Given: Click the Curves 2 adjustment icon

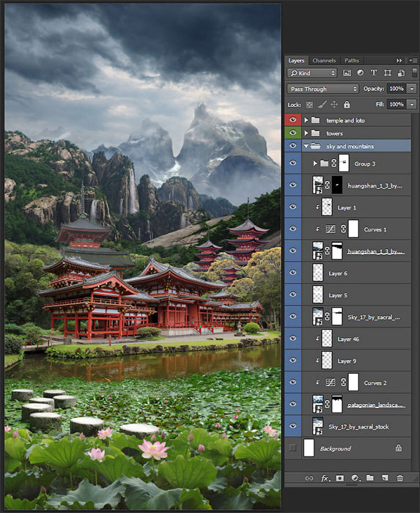Looking at the screenshot, I should coord(331,382).
